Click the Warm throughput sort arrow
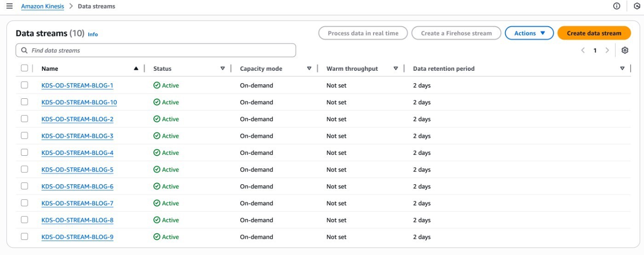Image resolution: width=644 pixels, height=255 pixels. click(396, 68)
